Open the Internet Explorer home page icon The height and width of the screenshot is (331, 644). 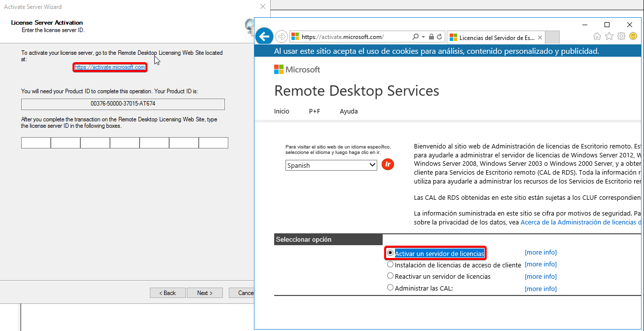point(597,37)
